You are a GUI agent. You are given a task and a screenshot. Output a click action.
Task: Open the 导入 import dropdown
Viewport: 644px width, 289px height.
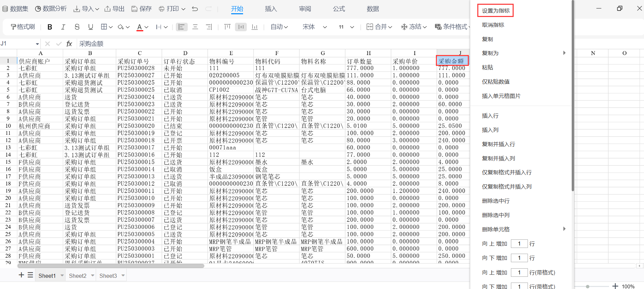coord(86,9)
